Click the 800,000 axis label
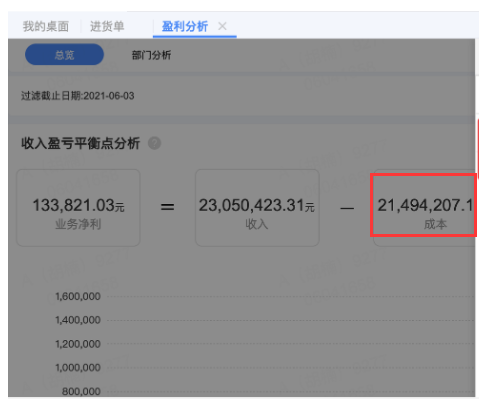This screenshot has height=399, width=479. tap(81, 391)
